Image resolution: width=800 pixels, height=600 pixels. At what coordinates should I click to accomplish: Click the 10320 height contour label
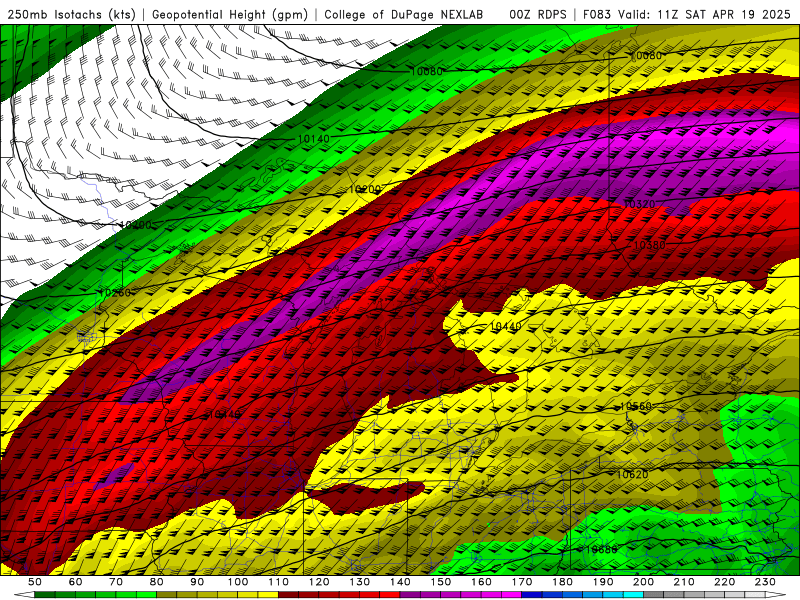[639, 204]
